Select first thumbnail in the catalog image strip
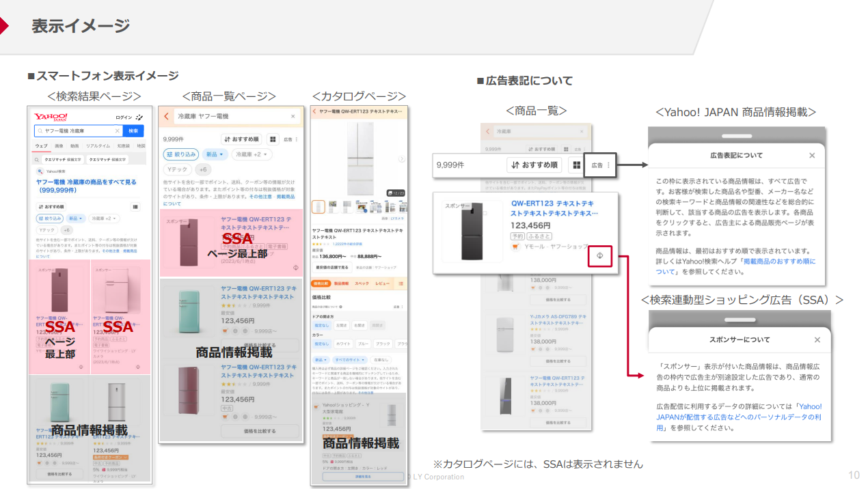The image size is (868, 489). [318, 207]
